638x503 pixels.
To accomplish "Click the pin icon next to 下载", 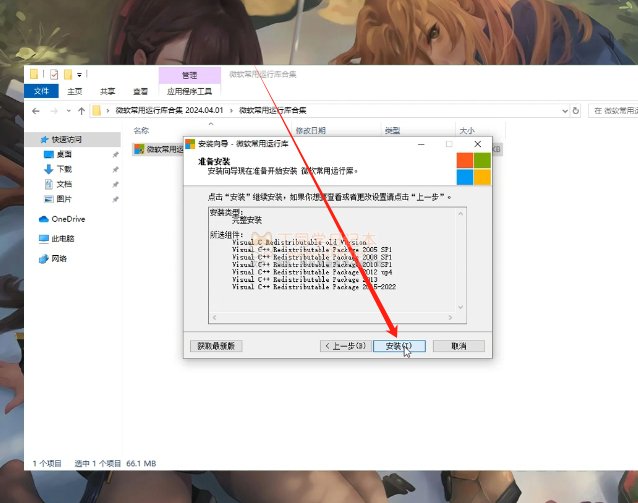I will (116, 169).
